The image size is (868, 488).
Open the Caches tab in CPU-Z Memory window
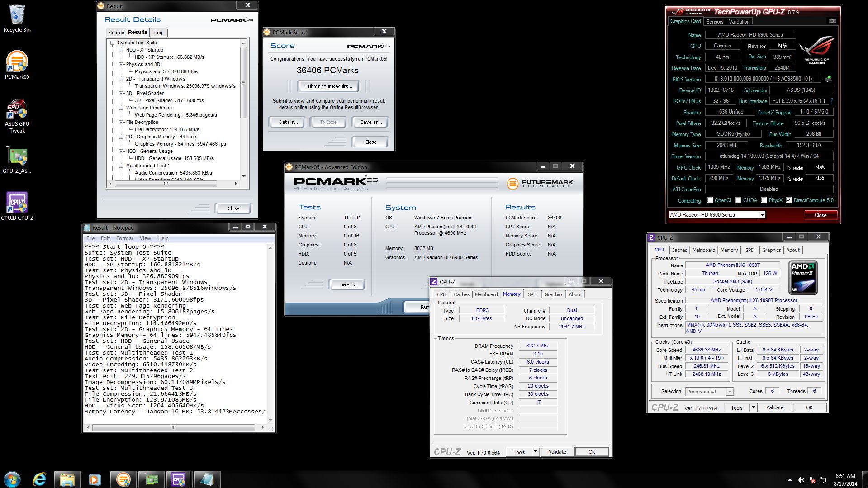tap(461, 294)
